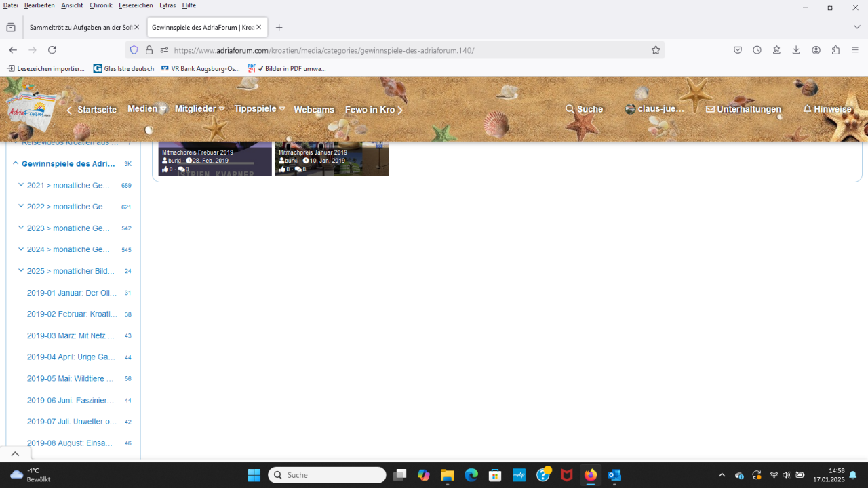This screenshot has width=868, height=488.
Task: Click the tracking protection shield icon
Action: click(134, 50)
